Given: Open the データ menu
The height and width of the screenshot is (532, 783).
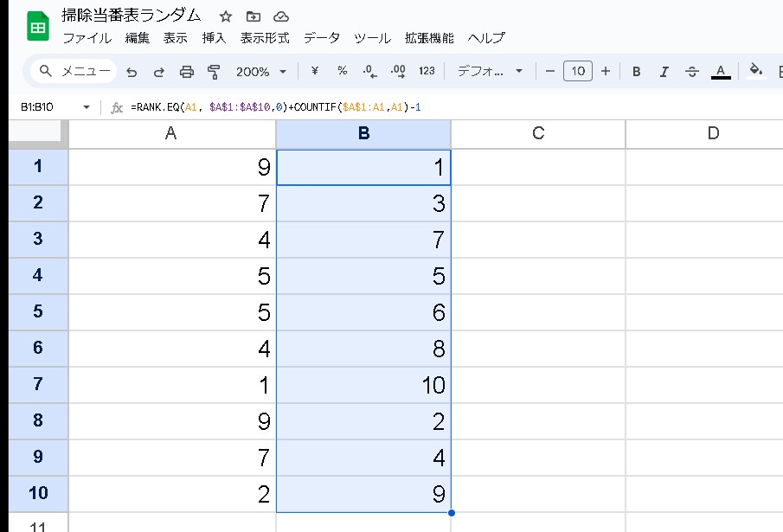Looking at the screenshot, I should (322, 38).
